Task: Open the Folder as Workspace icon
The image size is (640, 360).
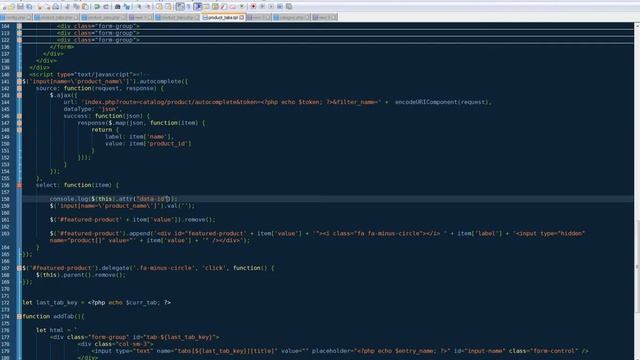Action: 233,7
